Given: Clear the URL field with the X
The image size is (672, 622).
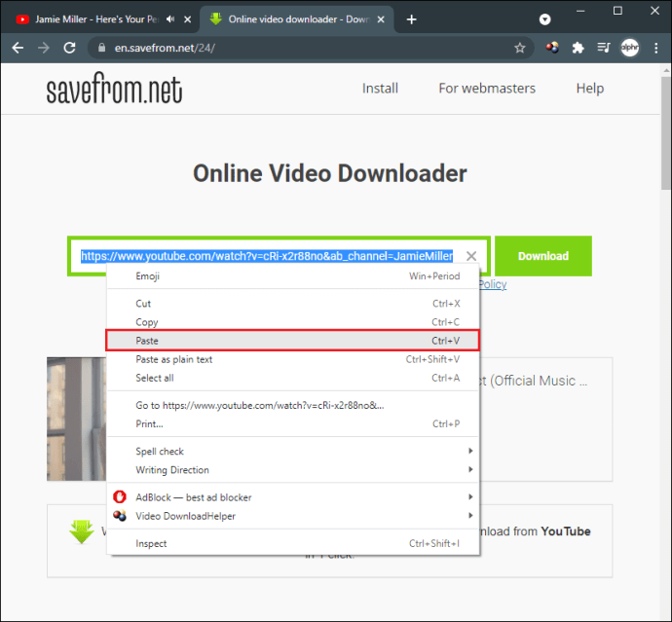Looking at the screenshot, I should (x=471, y=256).
